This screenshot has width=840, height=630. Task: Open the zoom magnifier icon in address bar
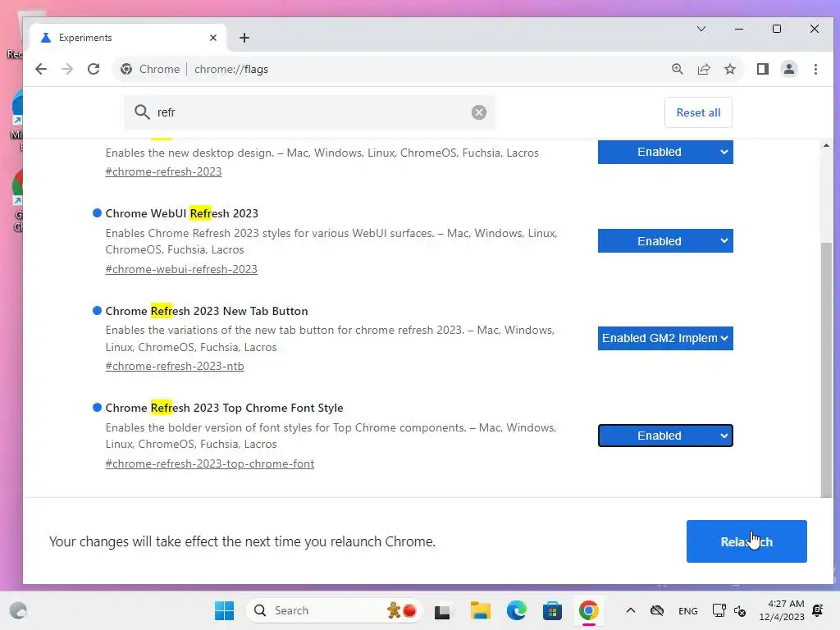pos(677,69)
